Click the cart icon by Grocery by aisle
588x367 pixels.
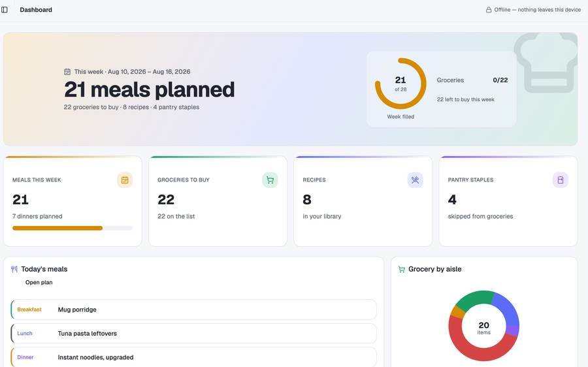[x=401, y=269]
